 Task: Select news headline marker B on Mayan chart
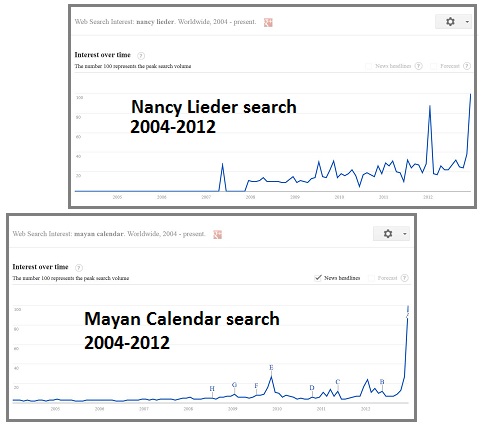tap(382, 382)
